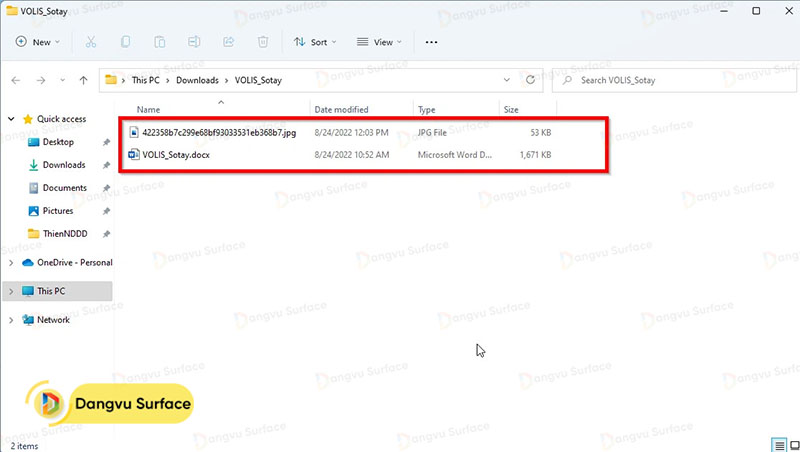Click VOLIS_Sotay in address path
The width and height of the screenshot is (800, 452).
[x=258, y=80]
